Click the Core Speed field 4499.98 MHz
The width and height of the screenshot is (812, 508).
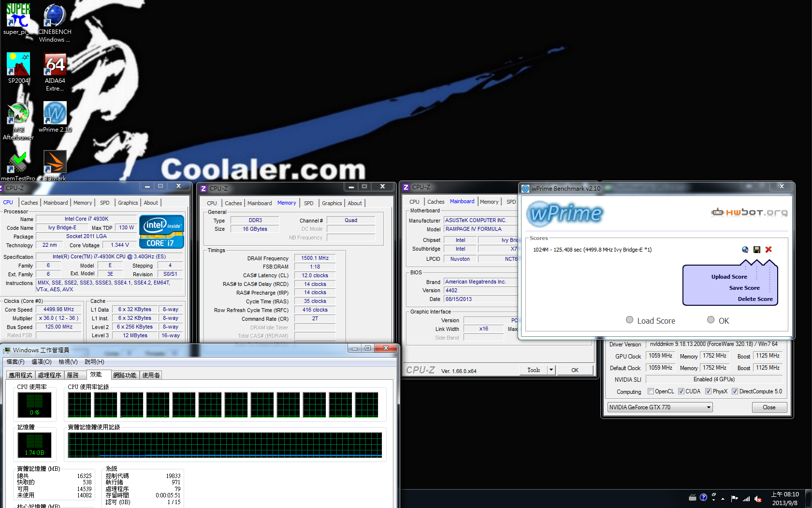click(x=59, y=309)
